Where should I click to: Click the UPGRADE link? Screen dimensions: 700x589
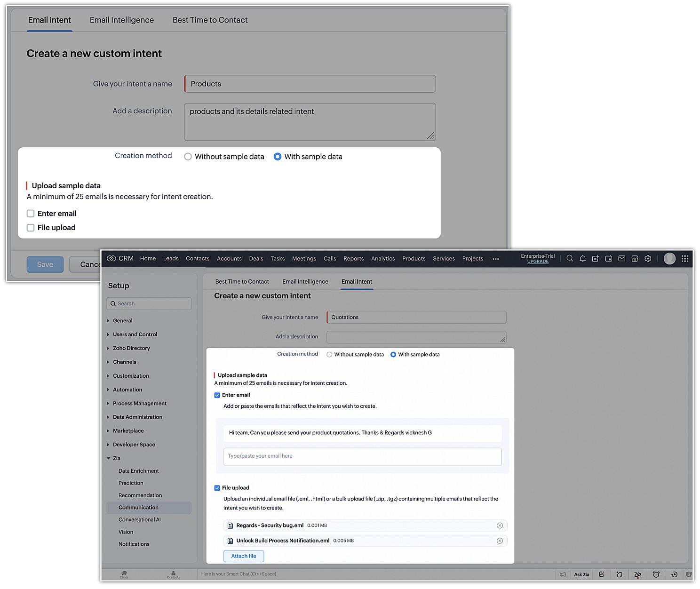click(538, 262)
